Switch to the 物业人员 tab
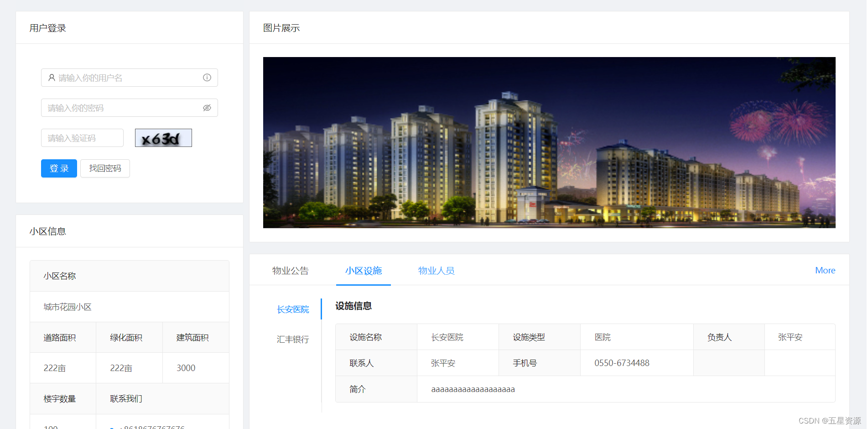The height and width of the screenshot is (429, 868). tap(437, 271)
